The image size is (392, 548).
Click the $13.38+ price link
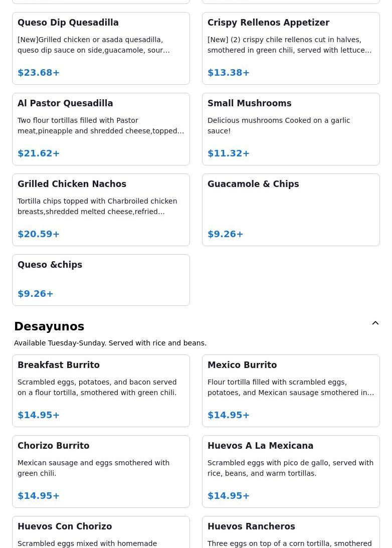pos(229,73)
